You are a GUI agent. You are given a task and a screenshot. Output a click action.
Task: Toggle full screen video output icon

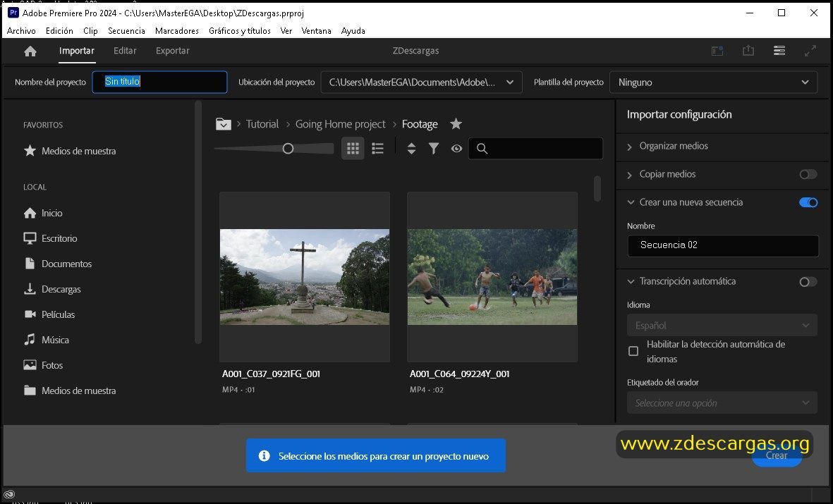coord(810,51)
